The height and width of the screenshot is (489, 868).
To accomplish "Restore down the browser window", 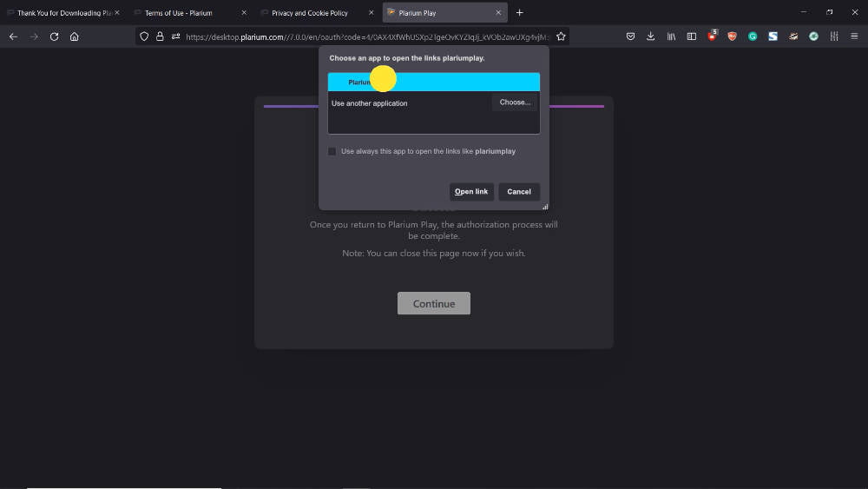I will (829, 12).
